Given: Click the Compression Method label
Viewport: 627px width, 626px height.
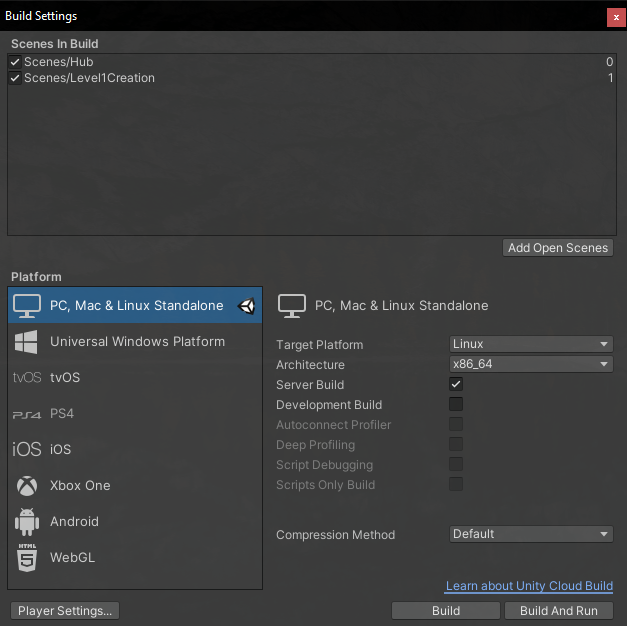Looking at the screenshot, I should tap(335, 535).
